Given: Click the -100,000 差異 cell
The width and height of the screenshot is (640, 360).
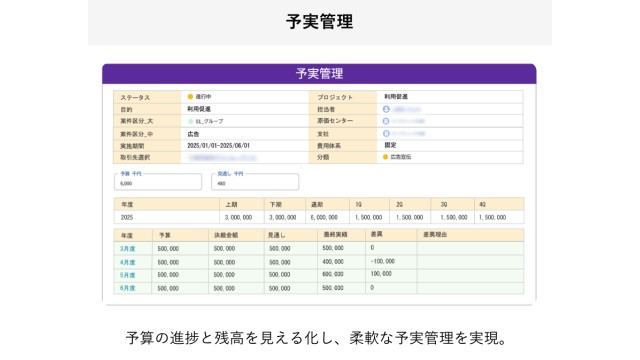Looking at the screenshot, I should coord(391,262).
